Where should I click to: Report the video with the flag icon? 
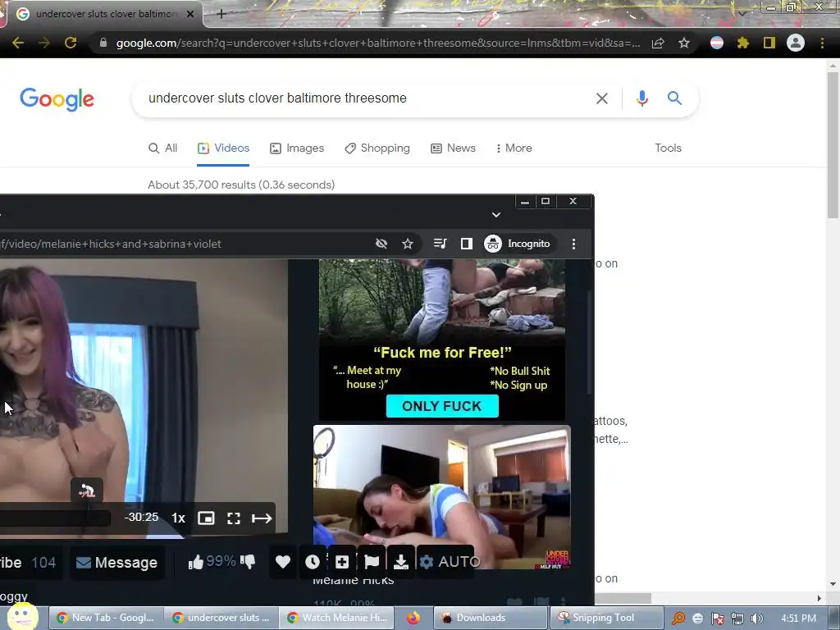pos(372,562)
